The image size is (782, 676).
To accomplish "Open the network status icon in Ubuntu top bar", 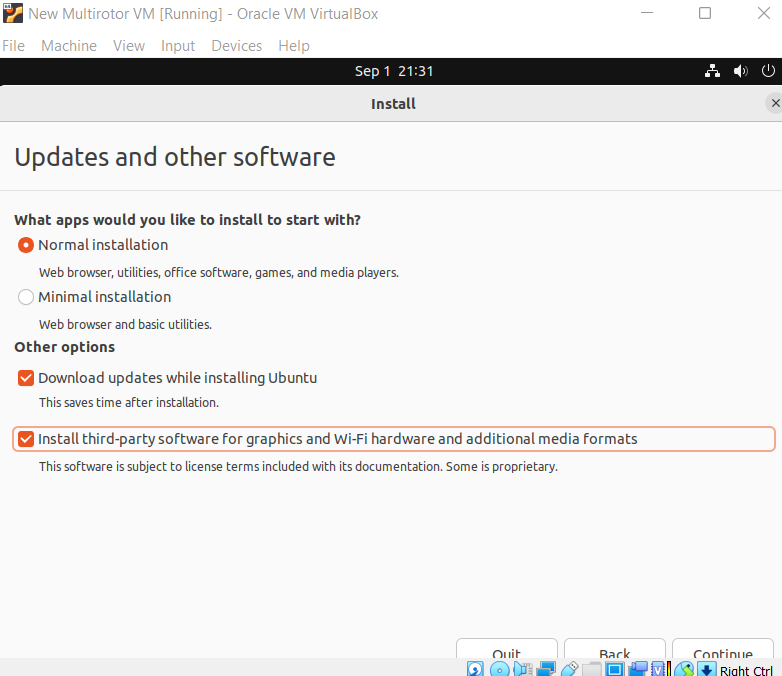I will click(x=712, y=71).
